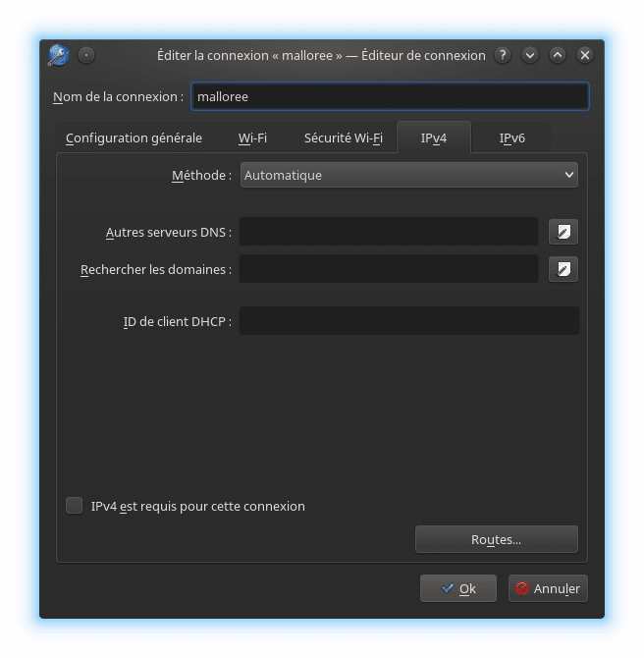644x658 pixels.
Task: Click the Autres serveurs DNS input field
Action: pyautogui.click(x=389, y=232)
